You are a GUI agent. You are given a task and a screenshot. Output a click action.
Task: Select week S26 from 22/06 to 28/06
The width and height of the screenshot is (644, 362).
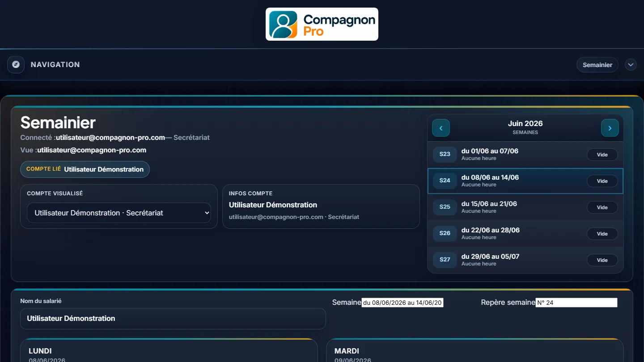(x=525, y=234)
